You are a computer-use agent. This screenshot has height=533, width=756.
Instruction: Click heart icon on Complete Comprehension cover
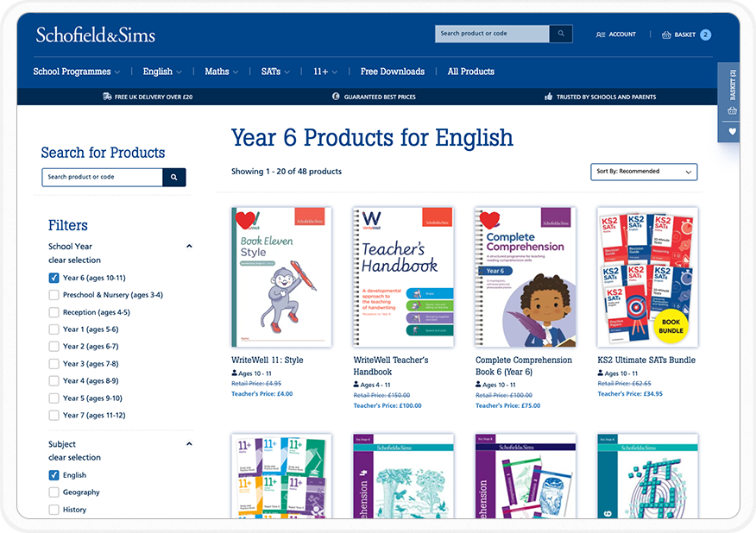click(491, 220)
